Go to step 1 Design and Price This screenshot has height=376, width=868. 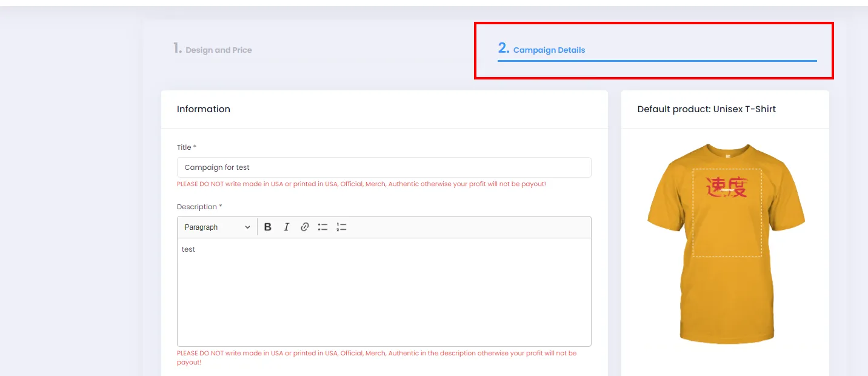click(x=212, y=49)
